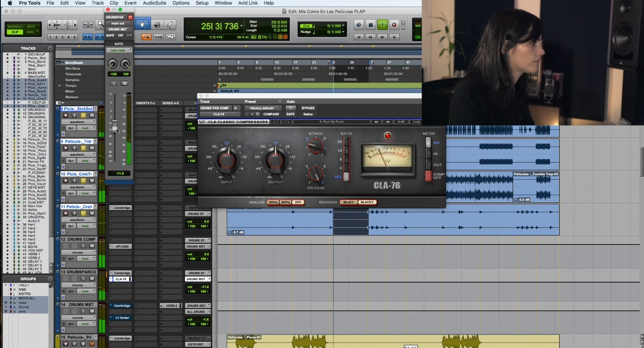The image size is (644, 348).
Task: Select BLUEY revision on CLA-76
Action: pos(348,202)
